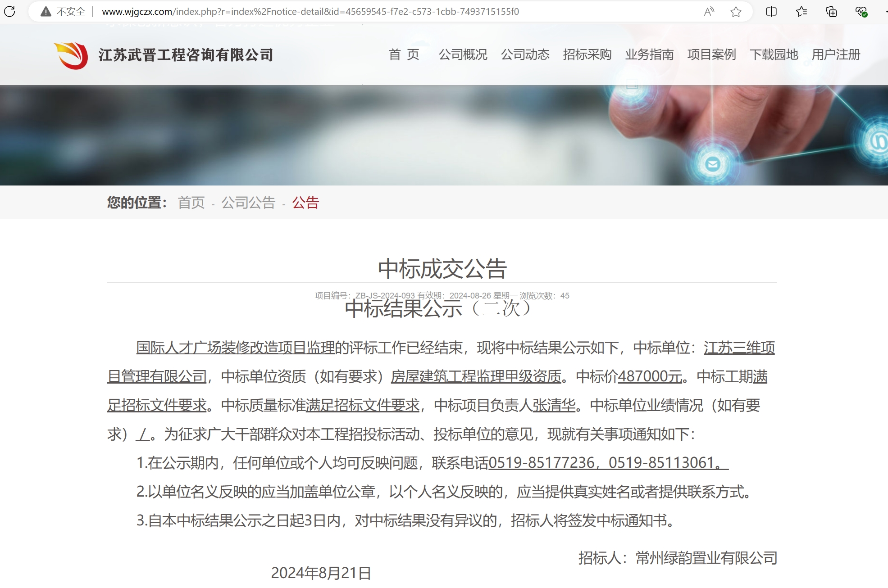This screenshot has height=588, width=888.
Task: Click item 3 about 签发中标通知书
Action: (x=405, y=520)
